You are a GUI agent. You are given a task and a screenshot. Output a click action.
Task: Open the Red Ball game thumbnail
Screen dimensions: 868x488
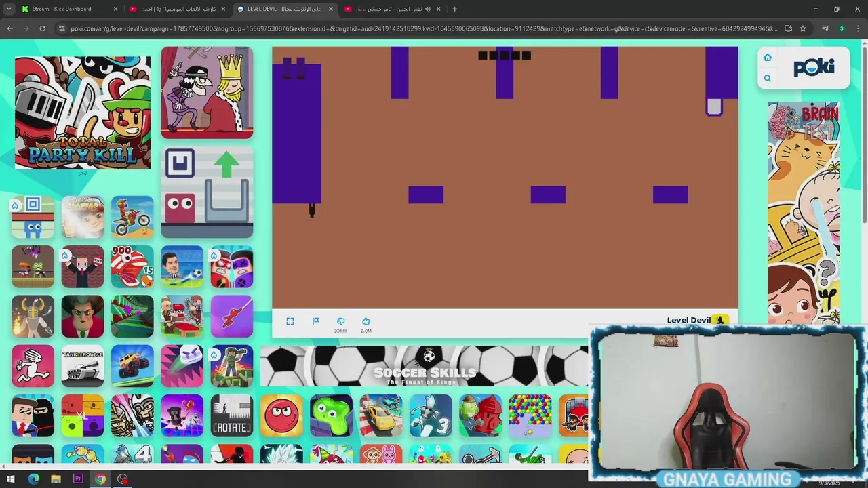click(281, 415)
